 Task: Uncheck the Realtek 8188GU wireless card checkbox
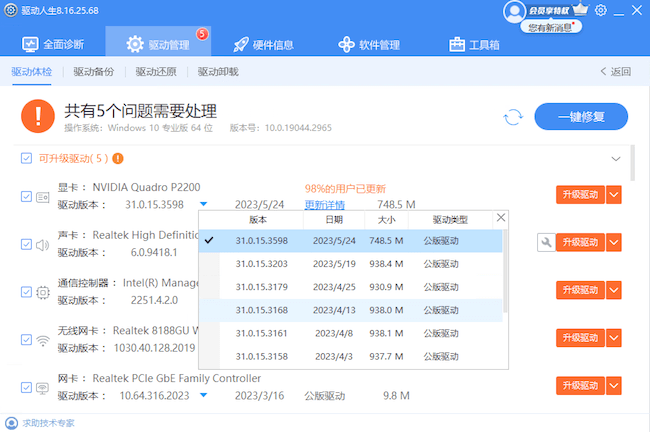26,340
